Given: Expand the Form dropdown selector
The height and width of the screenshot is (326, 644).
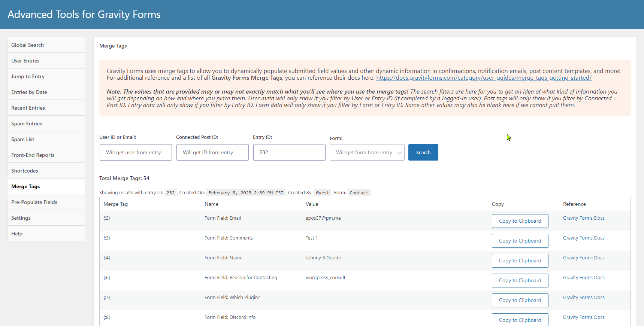Looking at the screenshot, I should coord(367,152).
